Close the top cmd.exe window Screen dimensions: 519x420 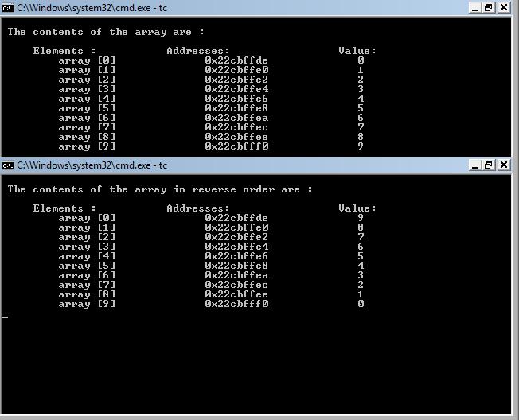point(505,7)
